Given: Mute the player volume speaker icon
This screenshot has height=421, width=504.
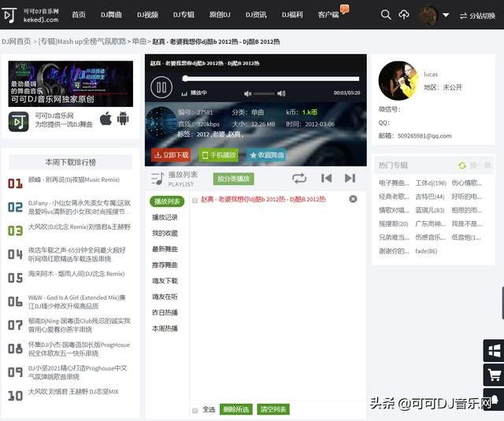Looking at the screenshot, I should [248, 93].
